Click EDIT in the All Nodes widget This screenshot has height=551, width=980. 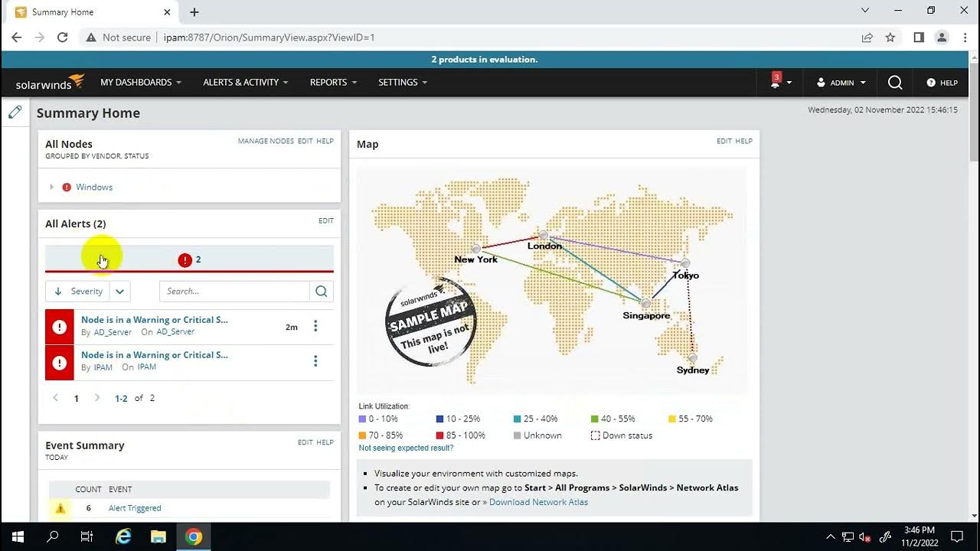tap(305, 142)
